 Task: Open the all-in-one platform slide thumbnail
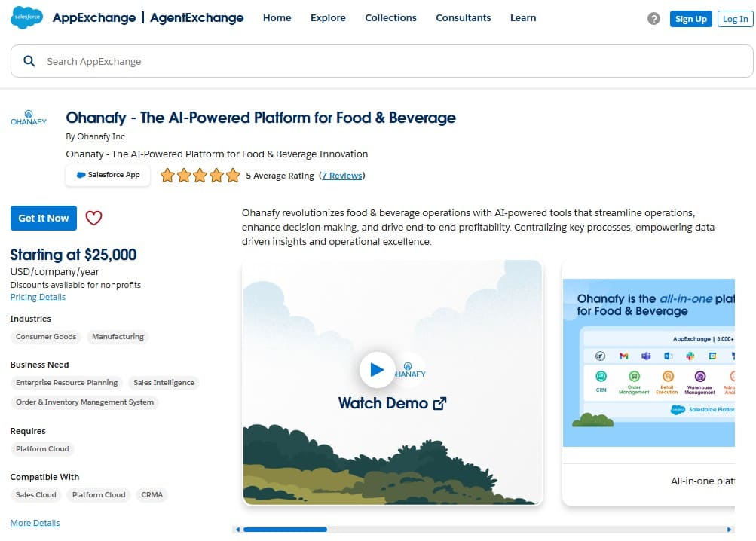coord(648,362)
